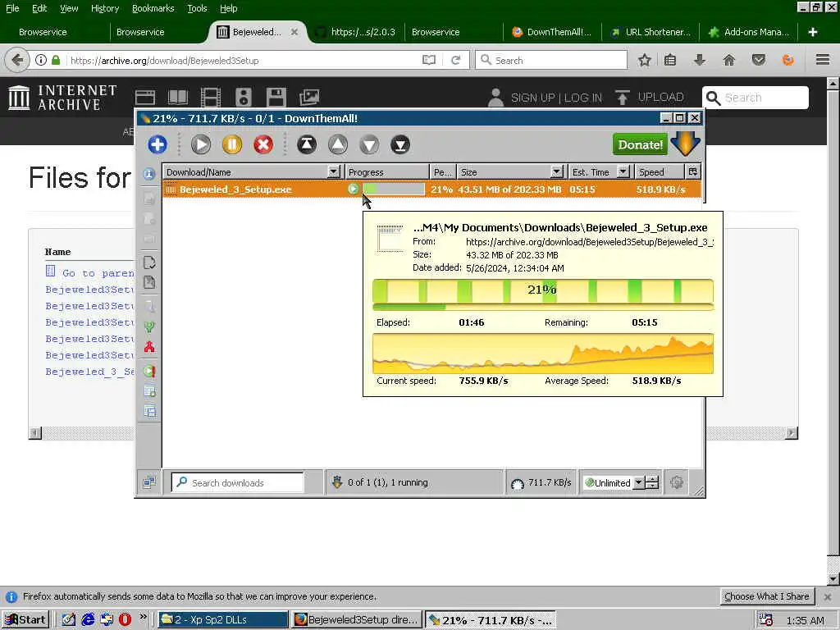Switch to the URL Shortener tab
This screenshot has width=840, height=630.
pos(651,32)
